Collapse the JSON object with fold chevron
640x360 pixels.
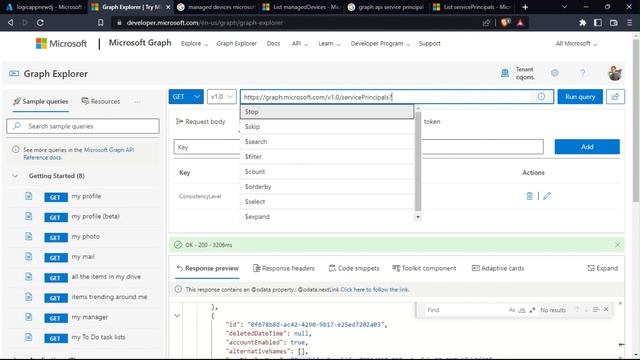click(177, 316)
